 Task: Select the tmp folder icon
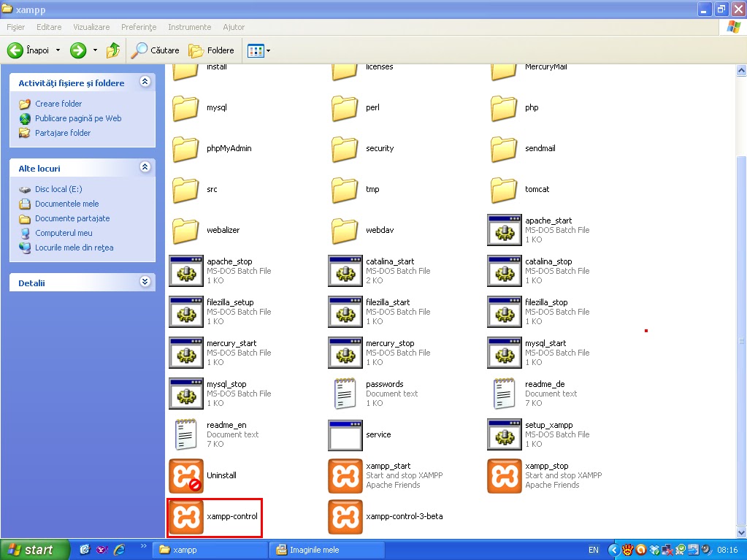click(x=345, y=190)
